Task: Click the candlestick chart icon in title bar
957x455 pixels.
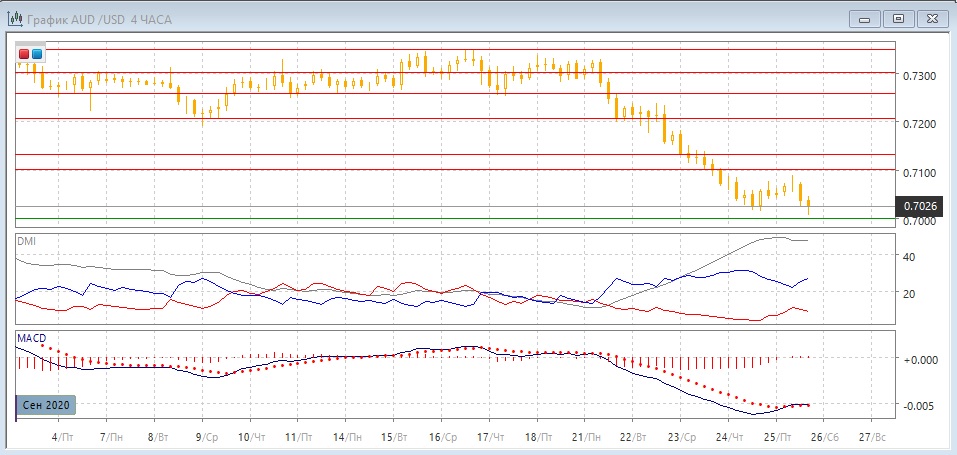Action: pos(15,17)
